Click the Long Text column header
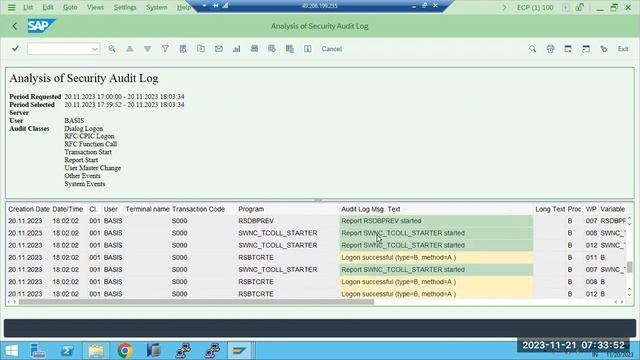Image resolution: width=640 pixels, height=360 pixels. 550,209
